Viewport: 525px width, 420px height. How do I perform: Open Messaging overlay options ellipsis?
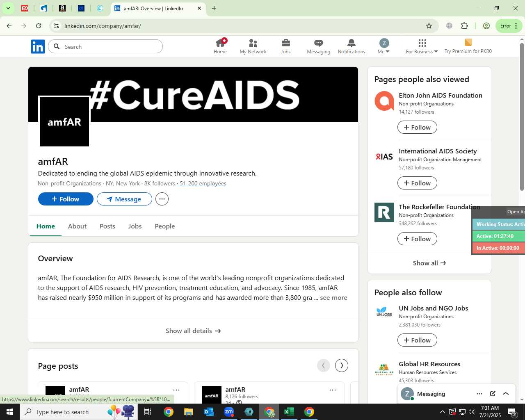(479, 394)
